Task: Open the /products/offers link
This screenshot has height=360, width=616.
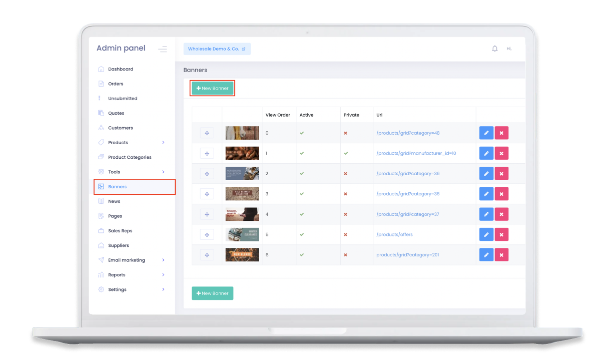Action: tap(394, 235)
